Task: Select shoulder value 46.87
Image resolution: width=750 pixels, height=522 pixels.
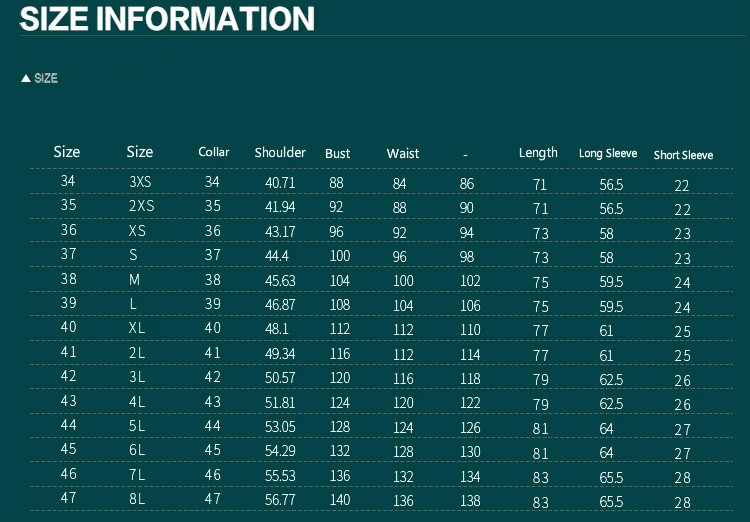Action: 280,305
